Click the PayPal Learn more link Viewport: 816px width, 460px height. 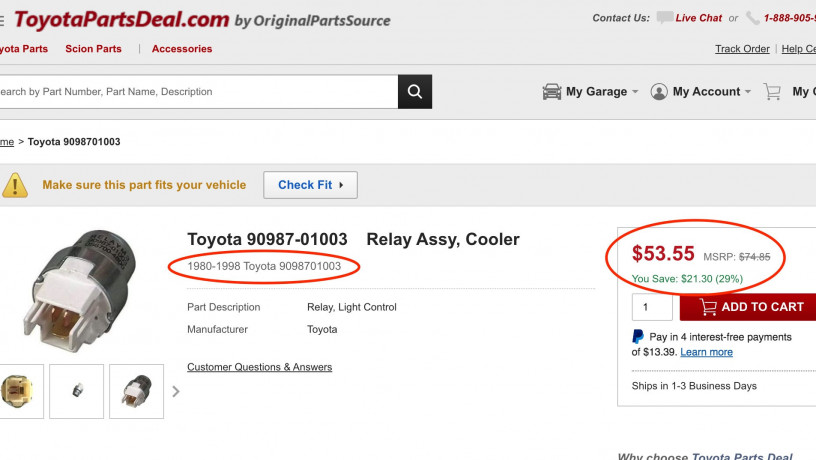point(706,352)
